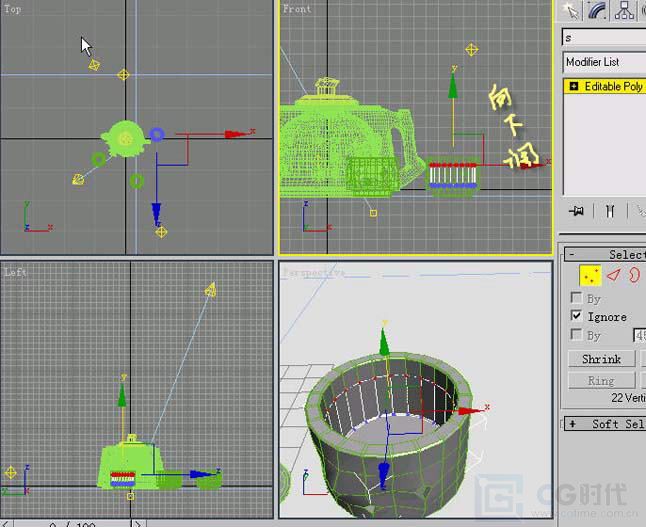Expand the Soft Selection rollout

605,424
